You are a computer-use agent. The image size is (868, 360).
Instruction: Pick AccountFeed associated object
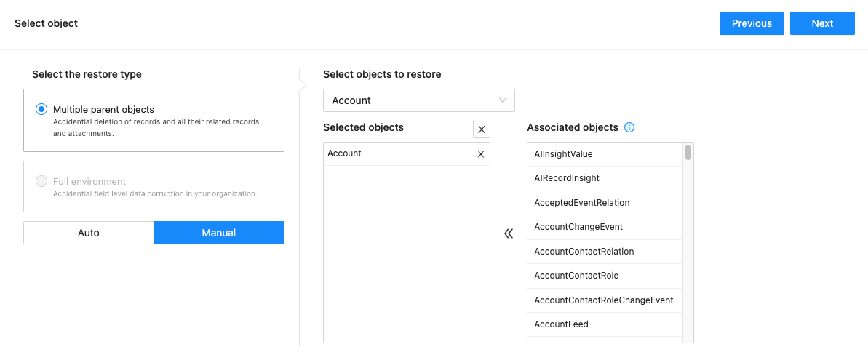click(x=605, y=324)
